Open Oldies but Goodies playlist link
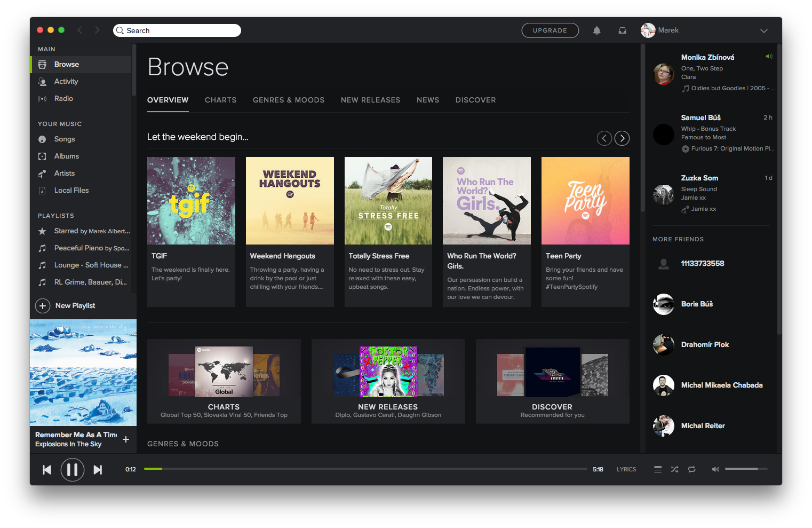The width and height of the screenshot is (812, 528). click(x=728, y=88)
